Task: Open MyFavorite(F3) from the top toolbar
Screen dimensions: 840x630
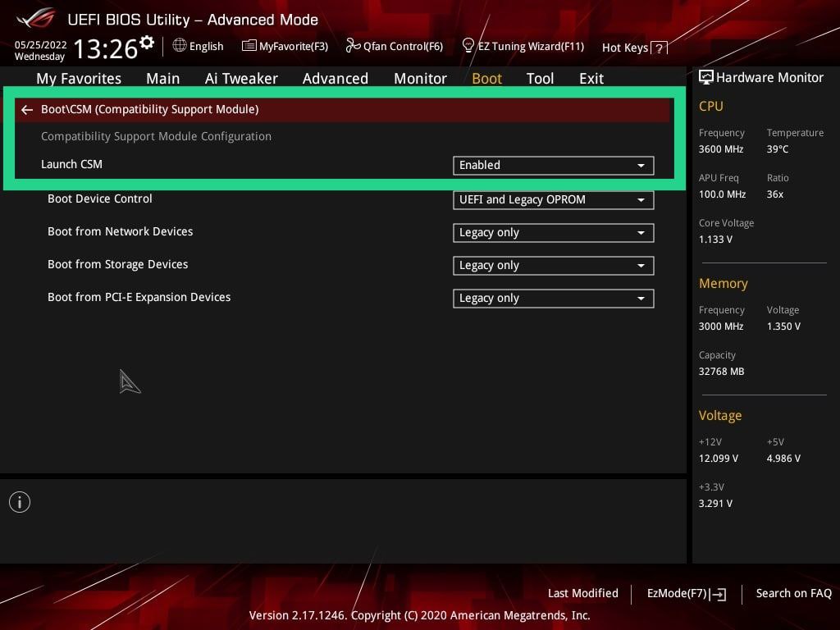Action: 285,46
